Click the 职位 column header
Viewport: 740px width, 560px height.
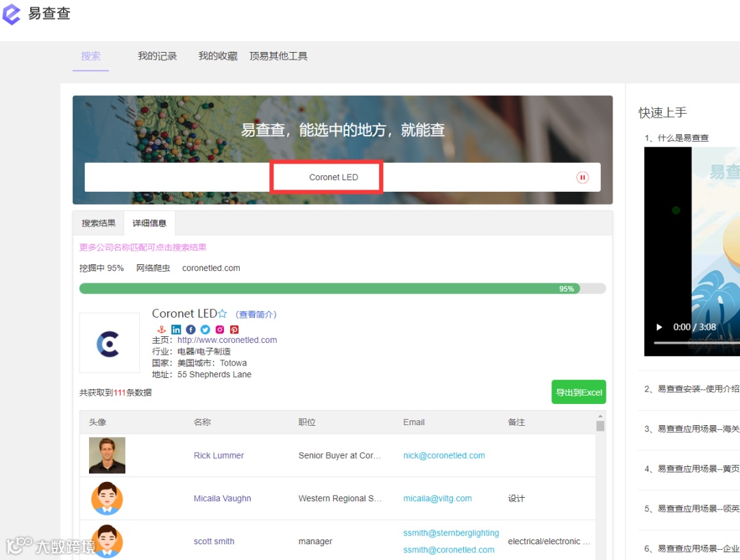[307, 422]
